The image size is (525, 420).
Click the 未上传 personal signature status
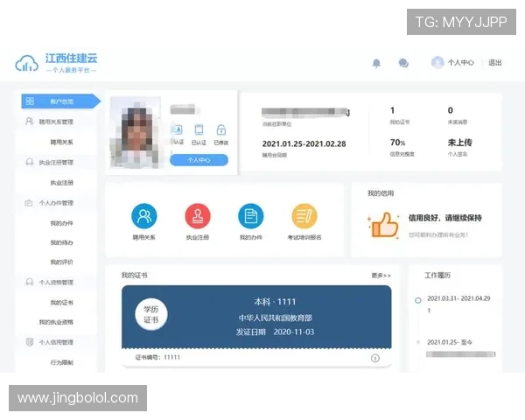[x=459, y=143]
